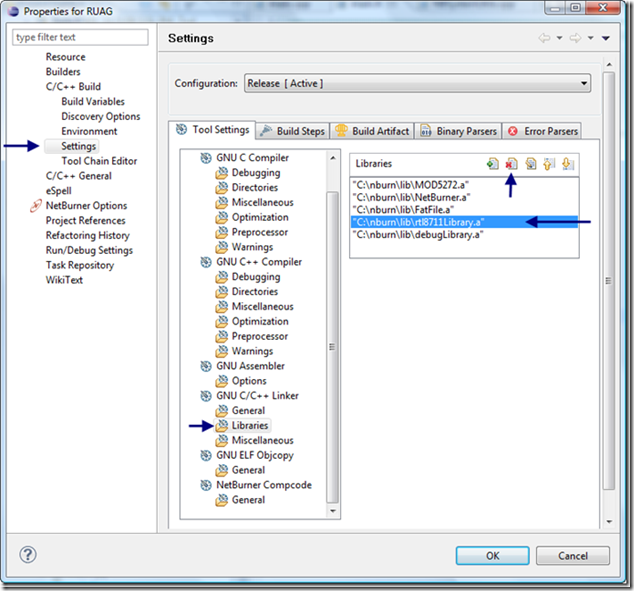Click the Edit library icon
The width and height of the screenshot is (634, 591).
click(530, 164)
